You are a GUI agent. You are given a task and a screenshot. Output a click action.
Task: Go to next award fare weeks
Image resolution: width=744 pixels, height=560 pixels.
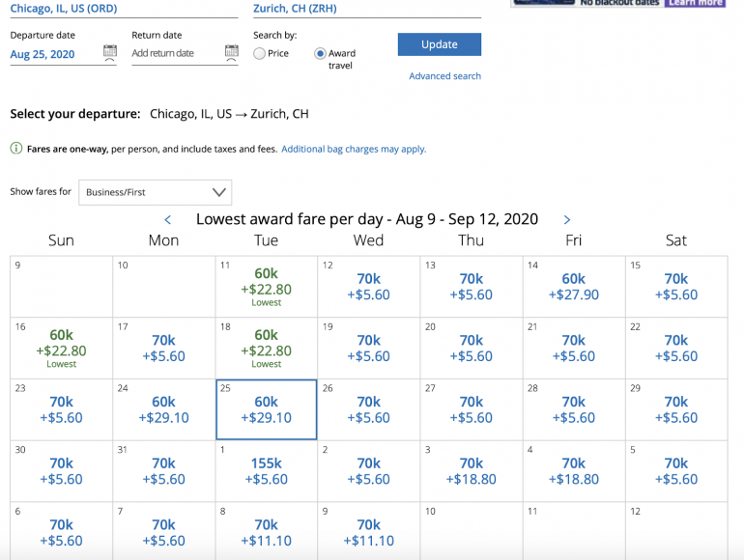[567, 220]
